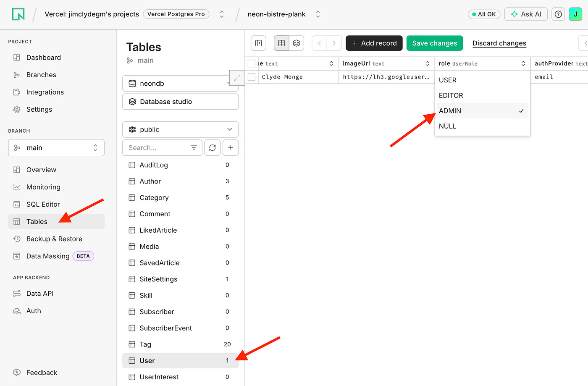Screen dimensions: 588x386
Task: Open Branches in the sidebar
Action: (56, 75)
